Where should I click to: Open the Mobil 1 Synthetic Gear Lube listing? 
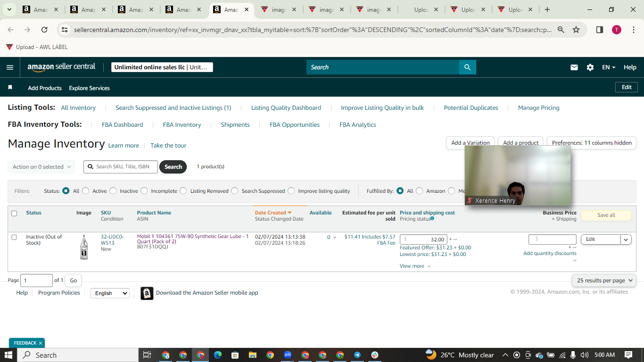tap(193, 239)
